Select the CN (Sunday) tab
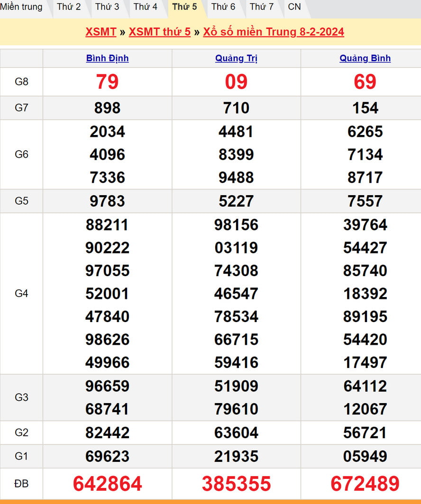The width and height of the screenshot is (421, 504). click(294, 7)
